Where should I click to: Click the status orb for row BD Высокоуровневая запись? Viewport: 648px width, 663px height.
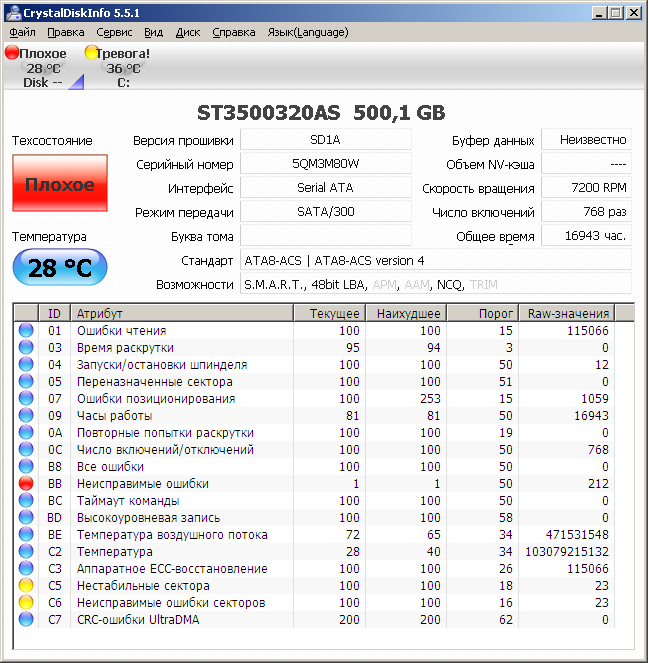[26, 517]
